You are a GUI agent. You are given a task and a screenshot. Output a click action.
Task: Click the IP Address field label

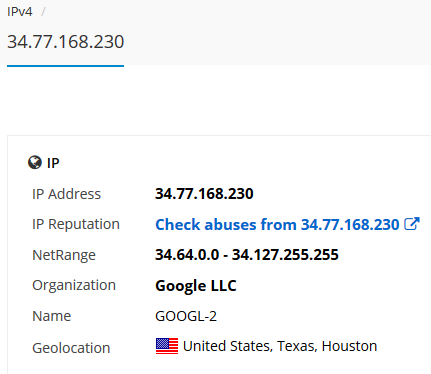pyautogui.click(x=66, y=194)
